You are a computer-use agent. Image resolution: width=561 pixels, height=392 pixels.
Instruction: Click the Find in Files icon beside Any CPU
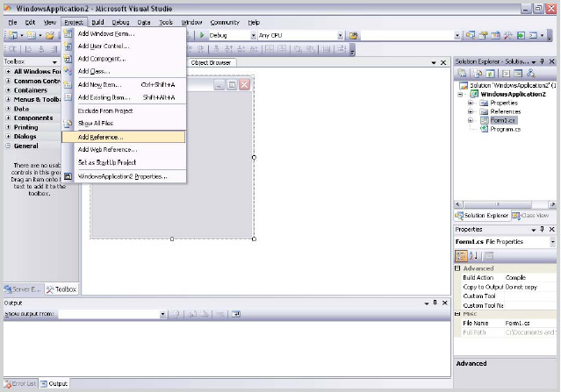click(x=354, y=35)
